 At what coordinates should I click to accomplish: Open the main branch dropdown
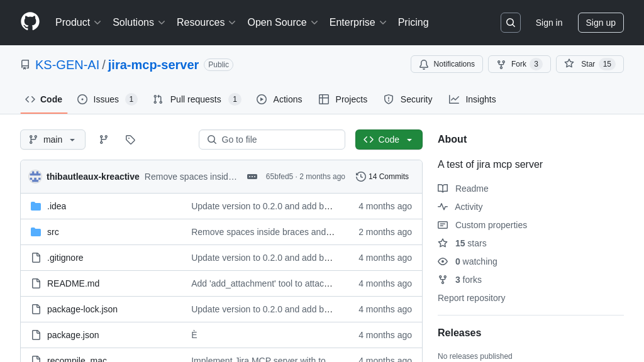(x=53, y=140)
